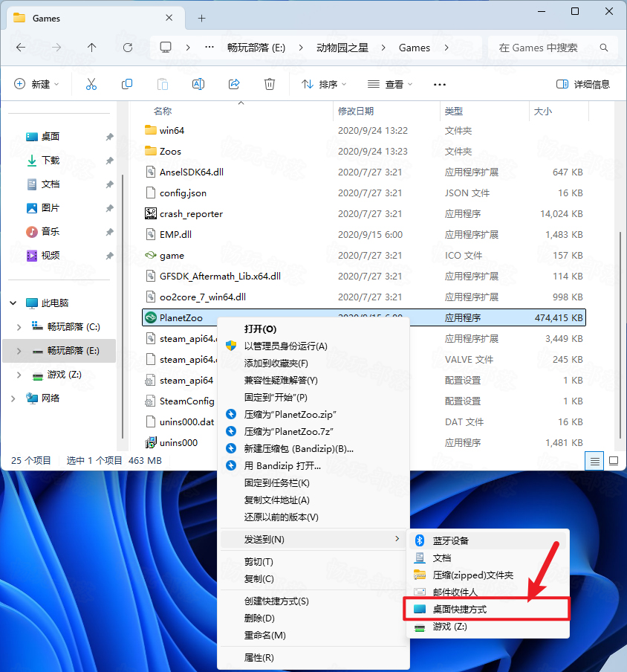The height and width of the screenshot is (672, 627).
Task: Click the file list vertical scrollbar
Action: click(620, 335)
